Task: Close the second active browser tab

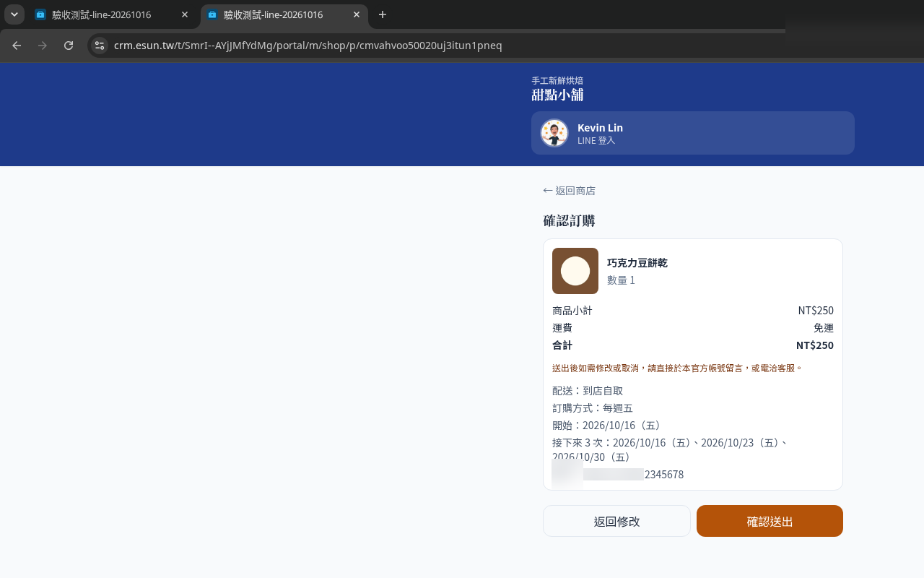Action: (x=357, y=14)
